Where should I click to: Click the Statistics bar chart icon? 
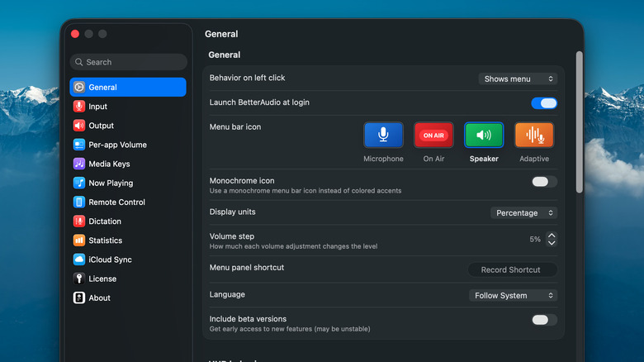click(79, 241)
